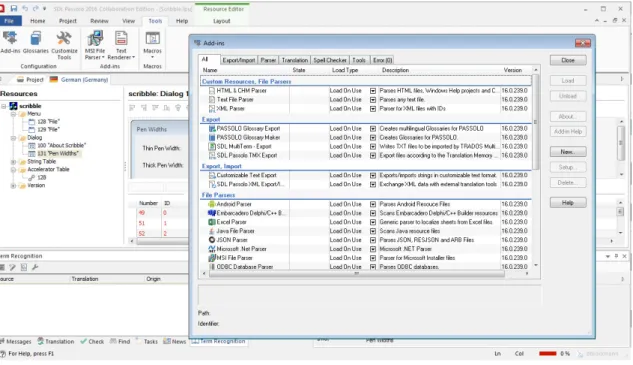Select the HTML & CHM Parser add-in icon
Screen dimensions: 633x365
212,90
